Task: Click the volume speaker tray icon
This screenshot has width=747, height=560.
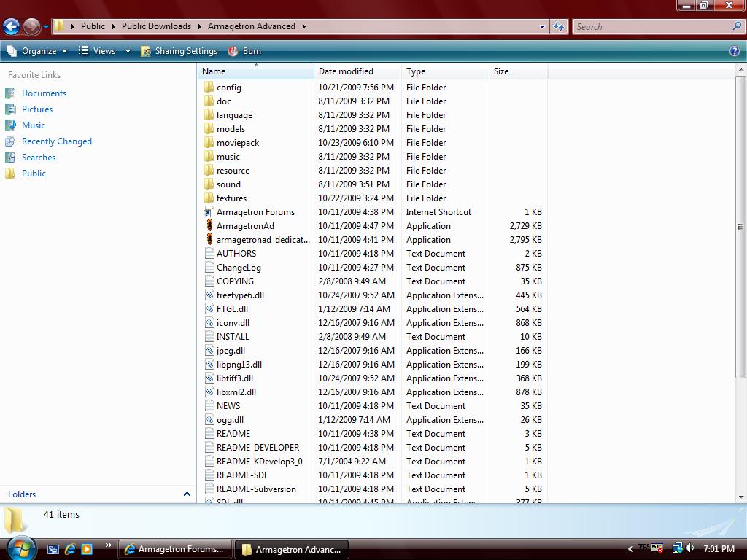Action: (690, 548)
